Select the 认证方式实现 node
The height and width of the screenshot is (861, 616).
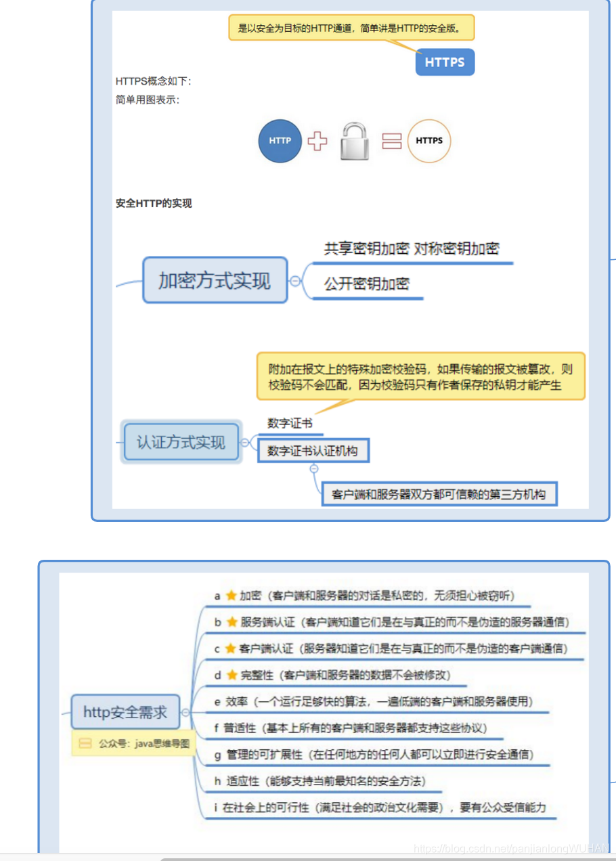point(181,443)
